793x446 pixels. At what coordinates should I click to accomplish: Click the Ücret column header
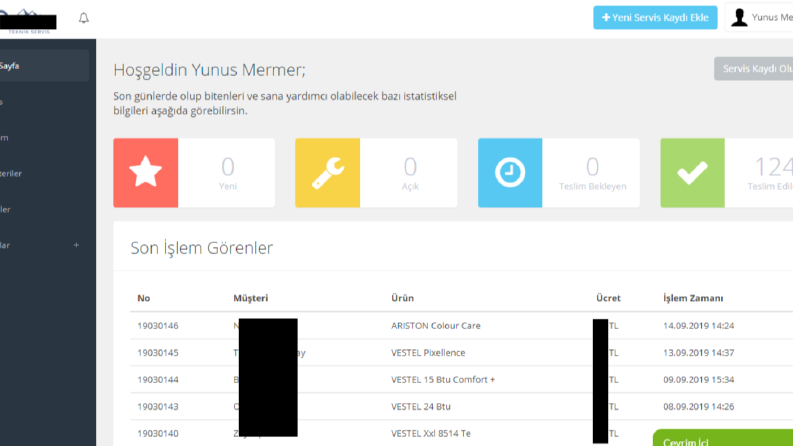point(608,298)
